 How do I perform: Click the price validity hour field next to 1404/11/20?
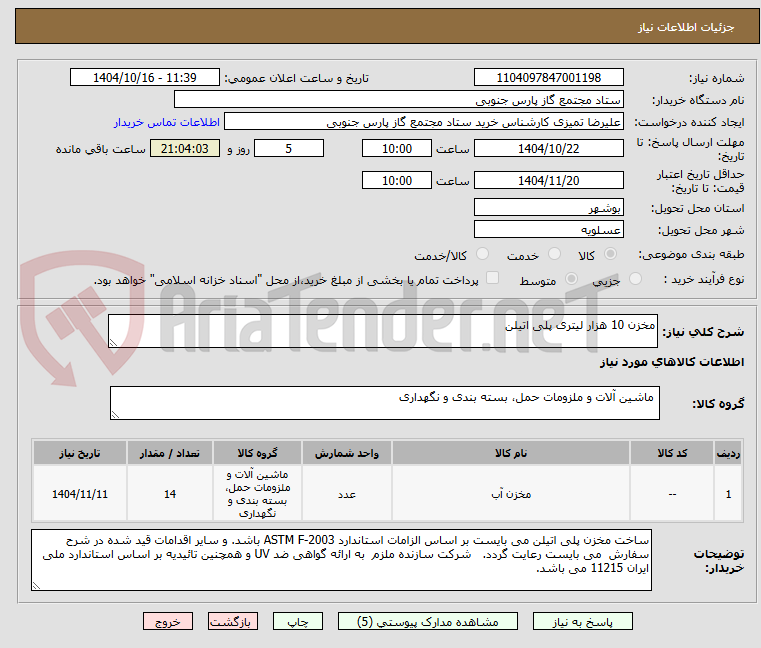397,180
